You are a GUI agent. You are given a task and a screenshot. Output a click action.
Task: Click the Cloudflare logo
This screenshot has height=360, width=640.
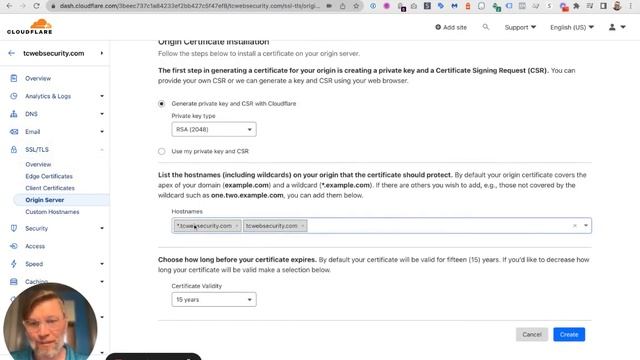[x=30, y=27]
